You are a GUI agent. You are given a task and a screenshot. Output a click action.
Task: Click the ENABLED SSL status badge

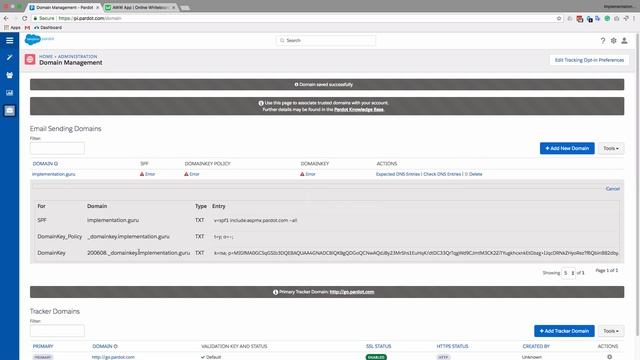[x=376, y=357]
